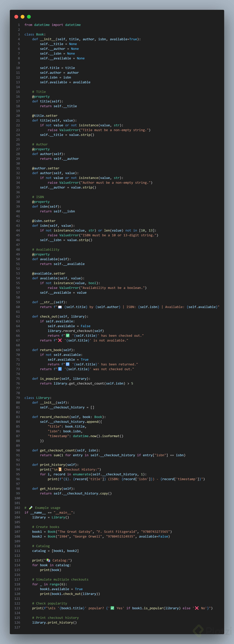
Task: Click the 'Author must be a non-empty string.' message
Action: [116, 183]
